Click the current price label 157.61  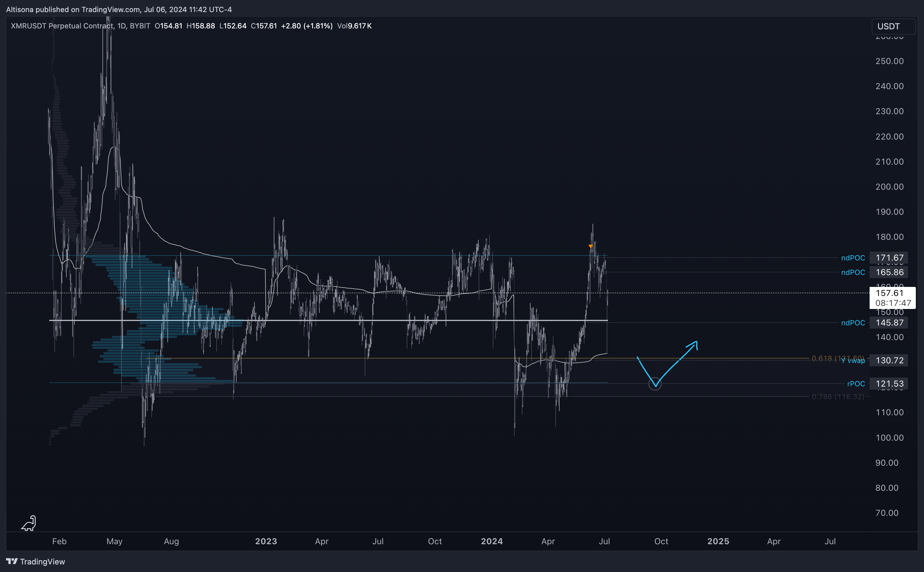[x=889, y=293]
